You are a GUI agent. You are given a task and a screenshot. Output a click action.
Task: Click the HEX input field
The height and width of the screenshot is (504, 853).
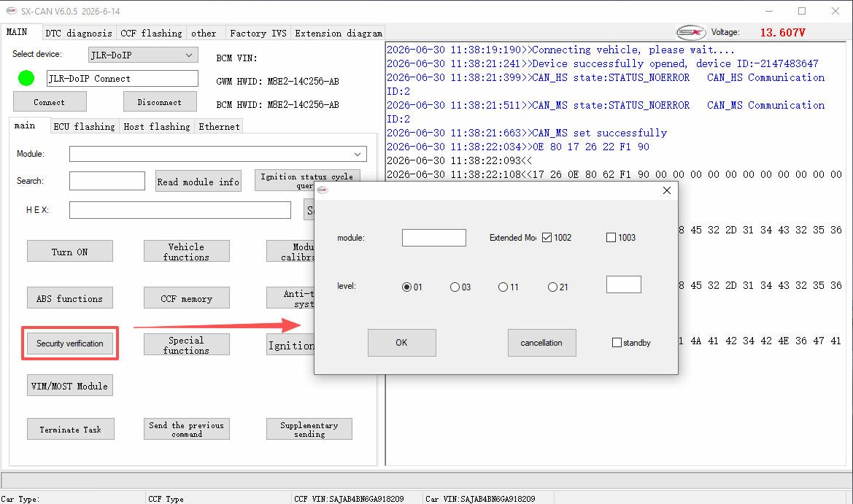(180, 210)
